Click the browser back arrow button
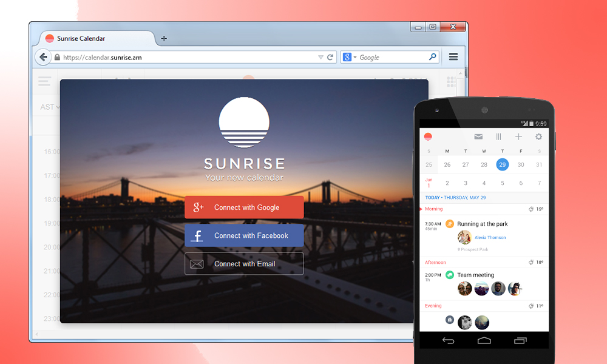 [43, 57]
